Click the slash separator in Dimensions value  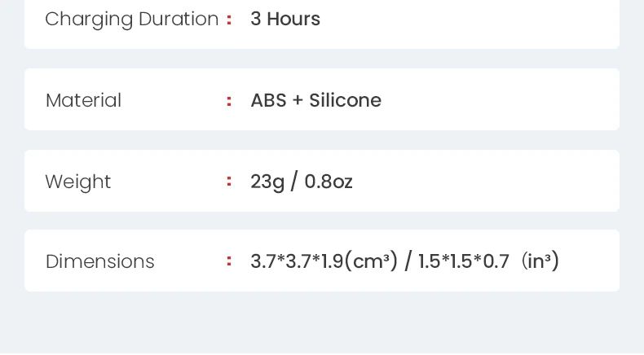click(408, 261)
